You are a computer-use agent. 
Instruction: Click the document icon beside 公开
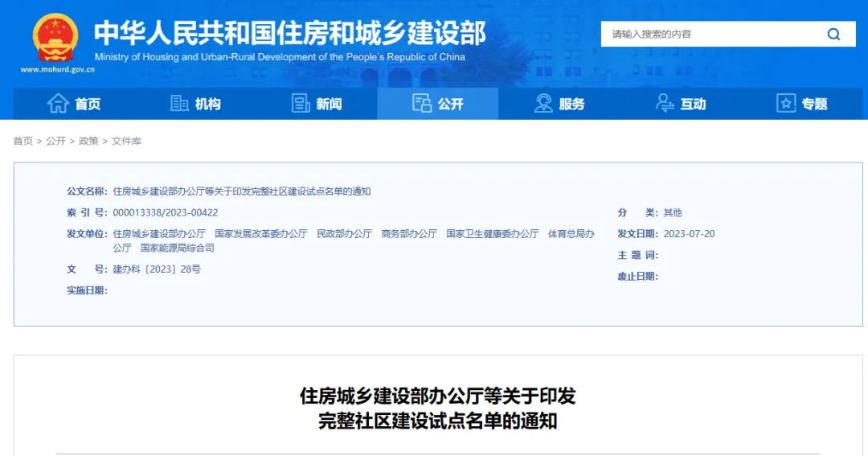tap(422, 104)
